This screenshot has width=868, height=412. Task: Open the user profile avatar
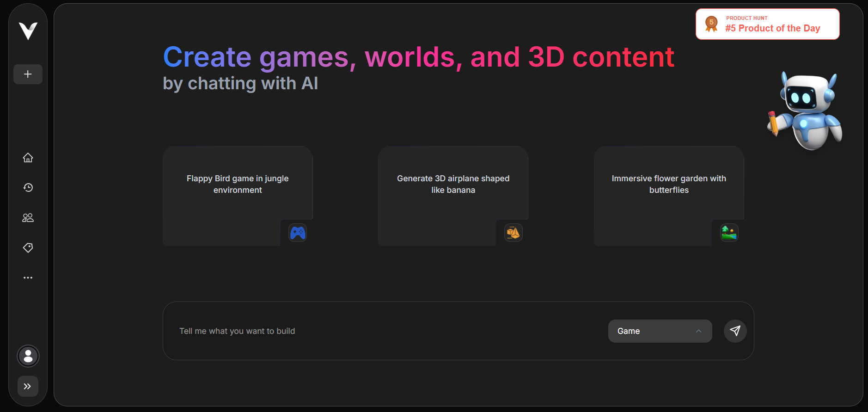tap(28, 356)
